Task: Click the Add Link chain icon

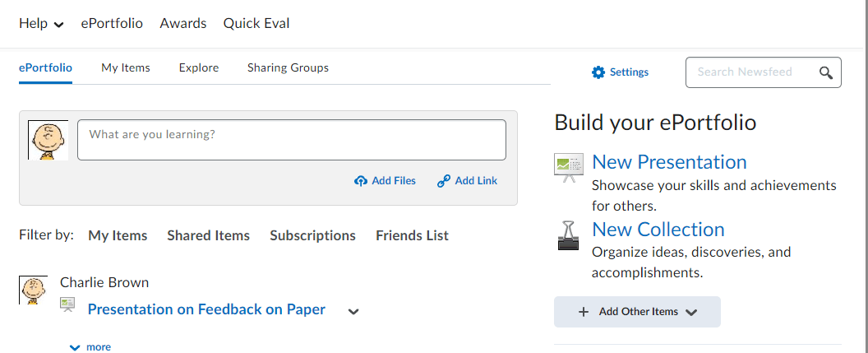Action: coord(444,181)
